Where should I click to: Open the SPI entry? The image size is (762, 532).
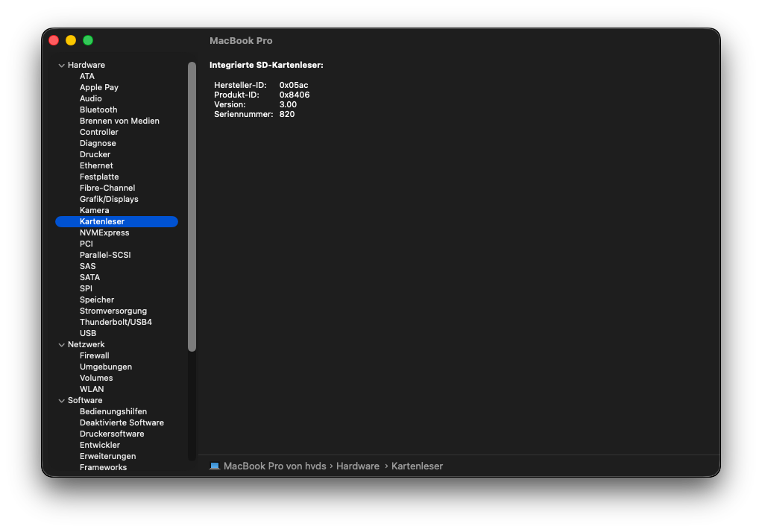click(86, 288)
